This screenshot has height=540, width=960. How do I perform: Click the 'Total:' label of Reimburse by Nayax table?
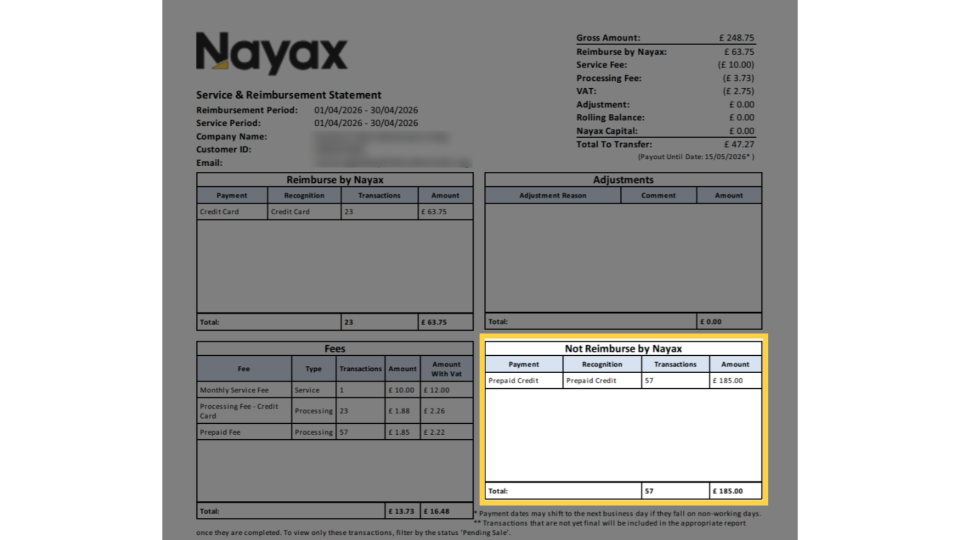point(209,322)
